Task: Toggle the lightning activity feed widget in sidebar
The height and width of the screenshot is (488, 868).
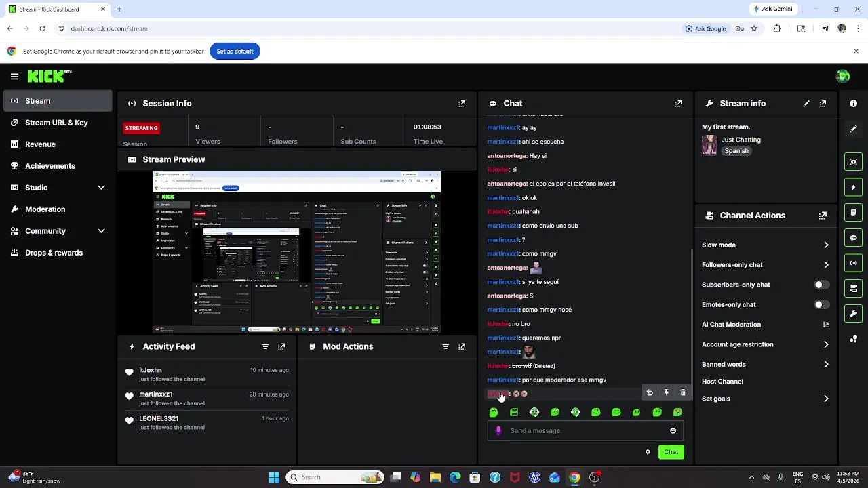Action: click(853, 187)
